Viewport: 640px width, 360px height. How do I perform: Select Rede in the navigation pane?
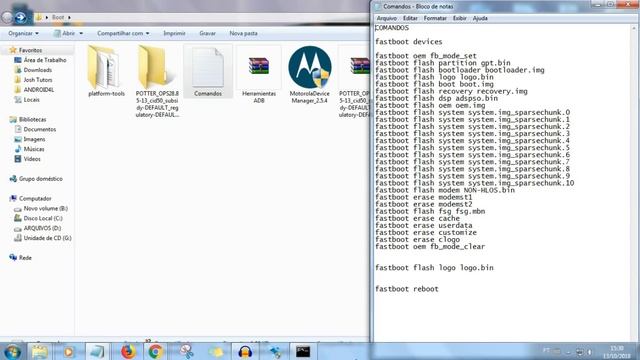tap(20, 258)
